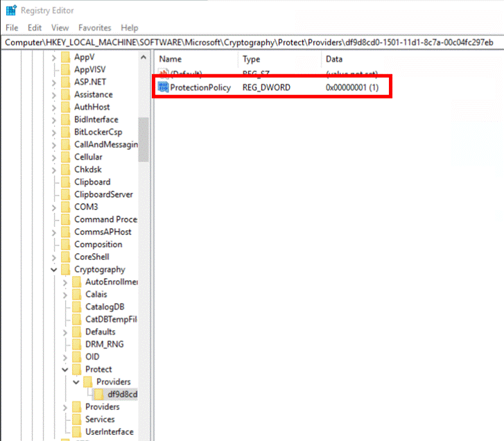The width and height of the screenshot is (504, 441).
Task: Click the Clipboard folder icon
Action: coord(66,182)
